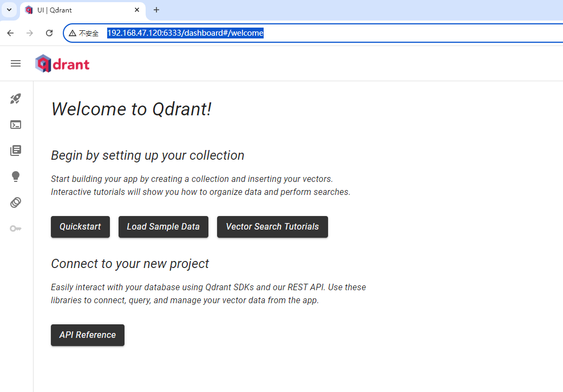
Task: Click the not-secure warning icon in address bar
Action: pyautogui.click(x=73, y=33)
